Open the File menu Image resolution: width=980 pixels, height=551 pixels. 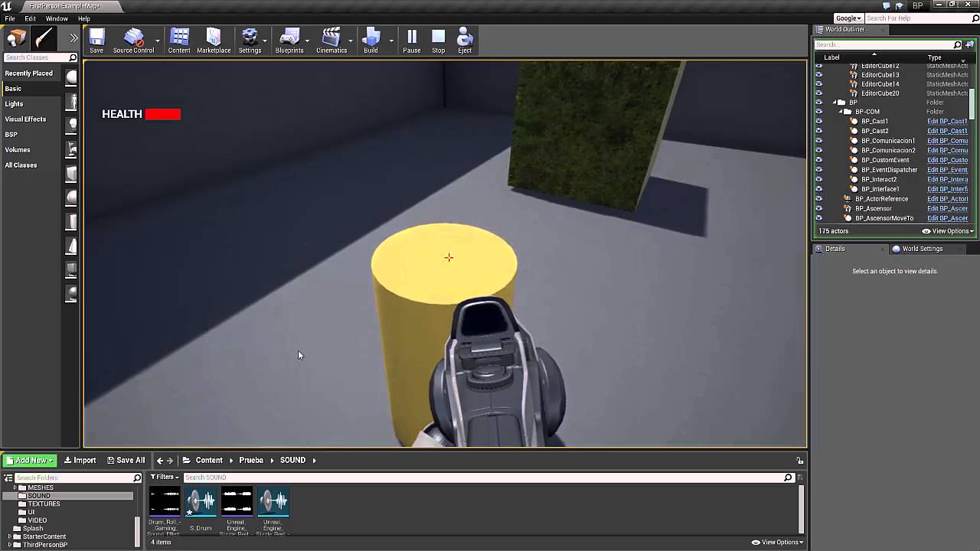(x=10, y=18)
